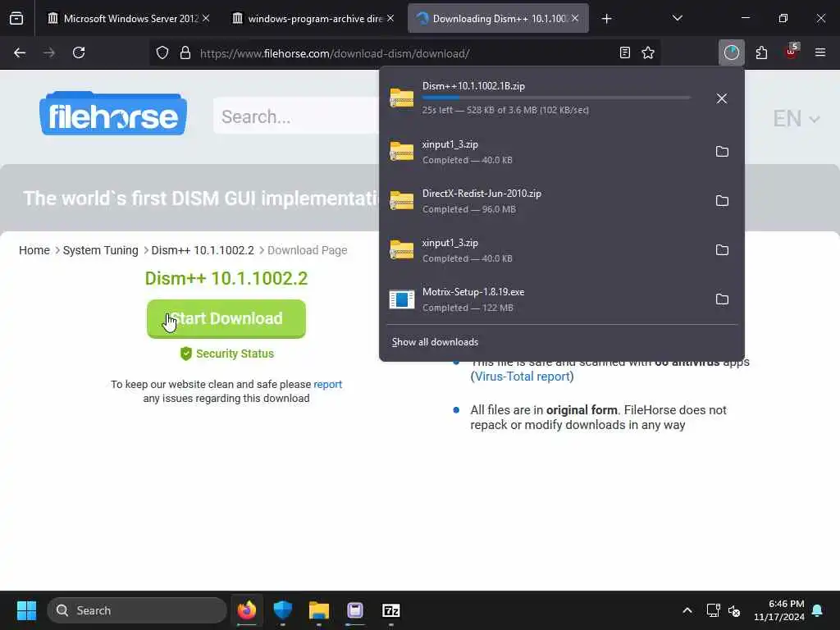Screen dimensions: 840x630
Task: Open the extensions puzzle icon
Action: pos(761,52)
